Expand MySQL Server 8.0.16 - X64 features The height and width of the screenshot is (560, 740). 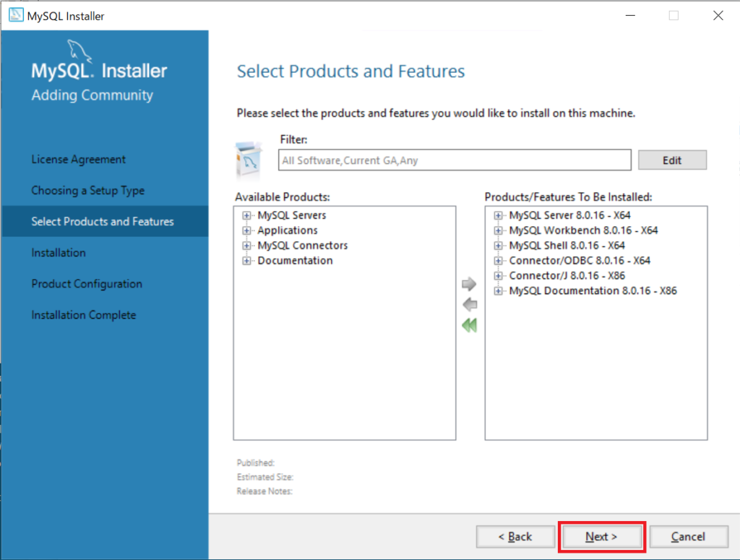(499, 215)
